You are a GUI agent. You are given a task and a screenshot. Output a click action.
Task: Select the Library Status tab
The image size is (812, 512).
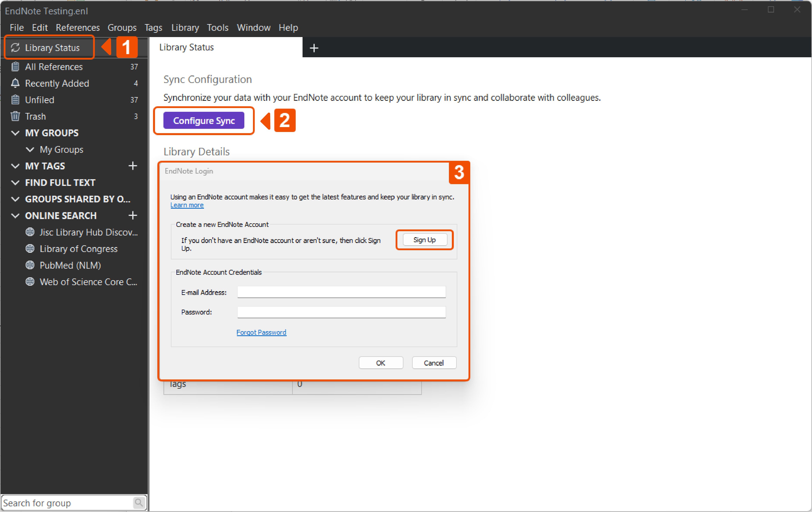point(226,47)
